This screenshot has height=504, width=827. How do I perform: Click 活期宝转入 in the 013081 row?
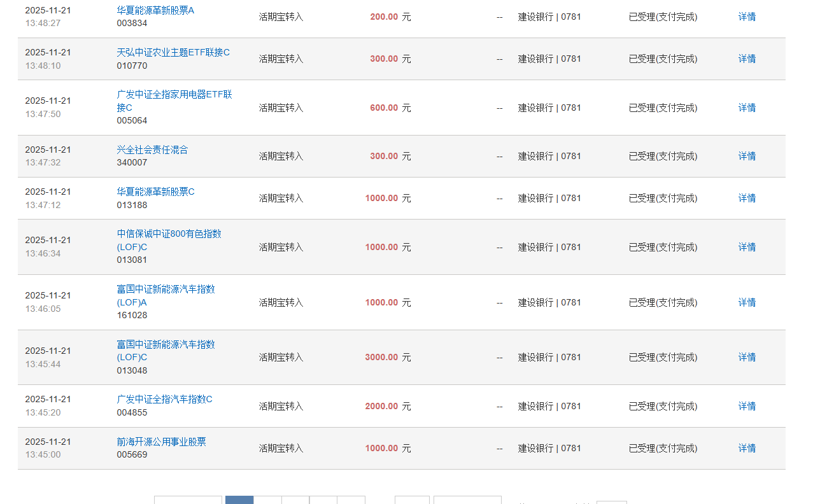[281, 247]
